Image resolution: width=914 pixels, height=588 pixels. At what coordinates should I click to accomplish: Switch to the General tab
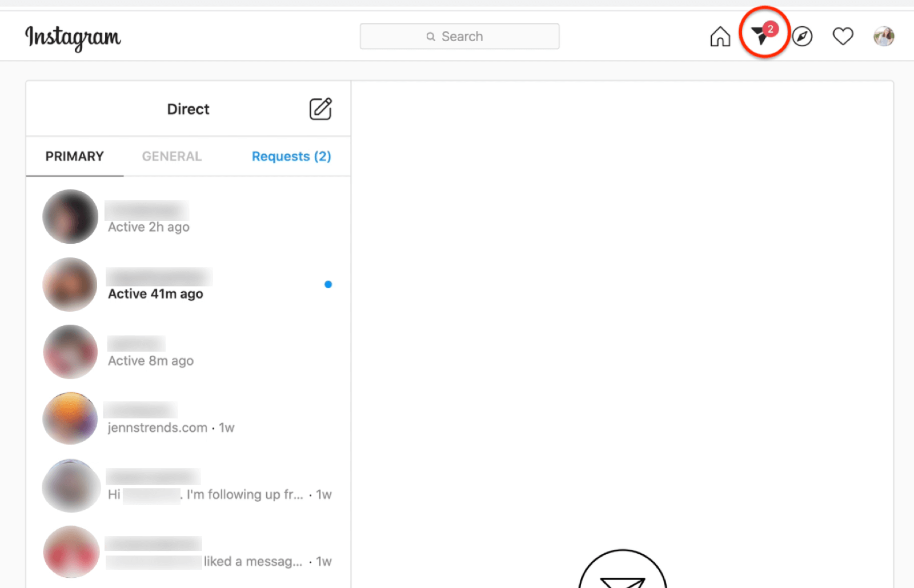coord(171,156)
